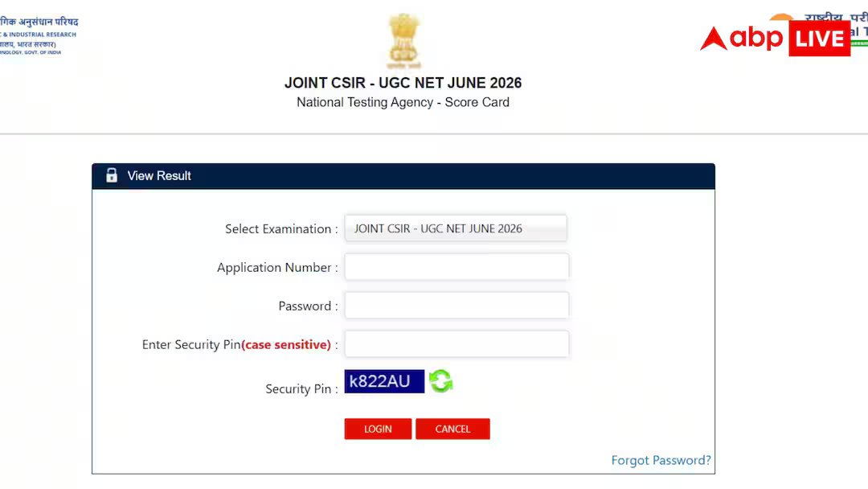Click the padlock icon in View Result header
This screenshot has width=868, height=489.
(112, 175)
